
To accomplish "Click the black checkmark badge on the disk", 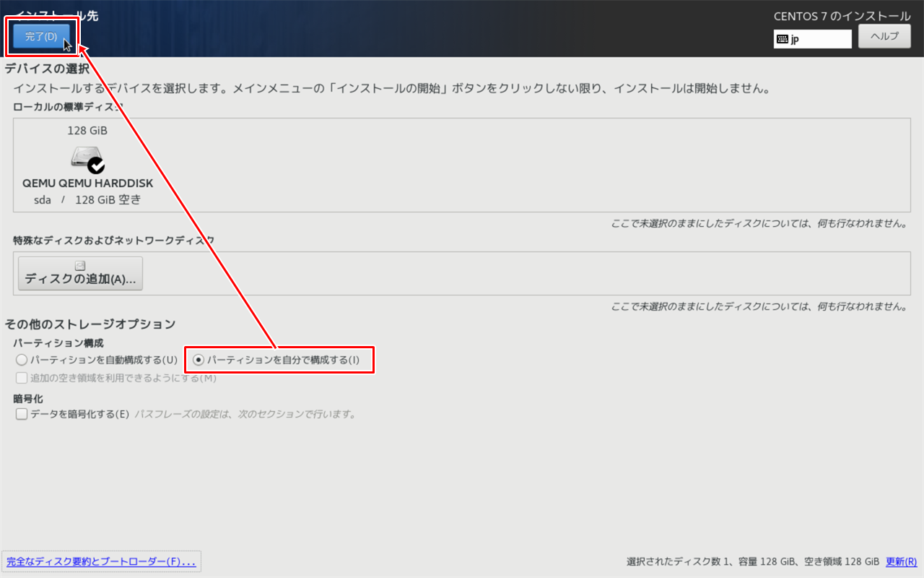I will (x=97, y=165).
